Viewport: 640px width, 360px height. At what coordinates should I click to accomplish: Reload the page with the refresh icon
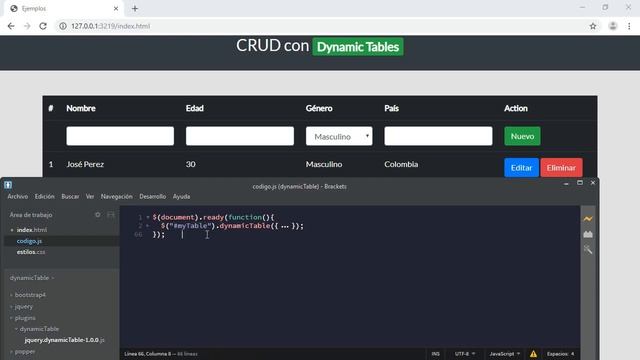43,26
